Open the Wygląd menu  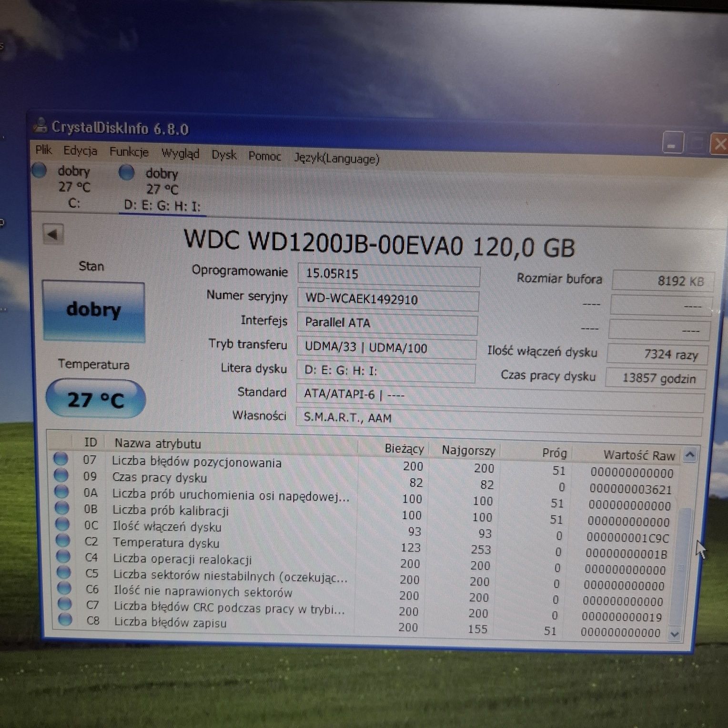click(180, 153)
